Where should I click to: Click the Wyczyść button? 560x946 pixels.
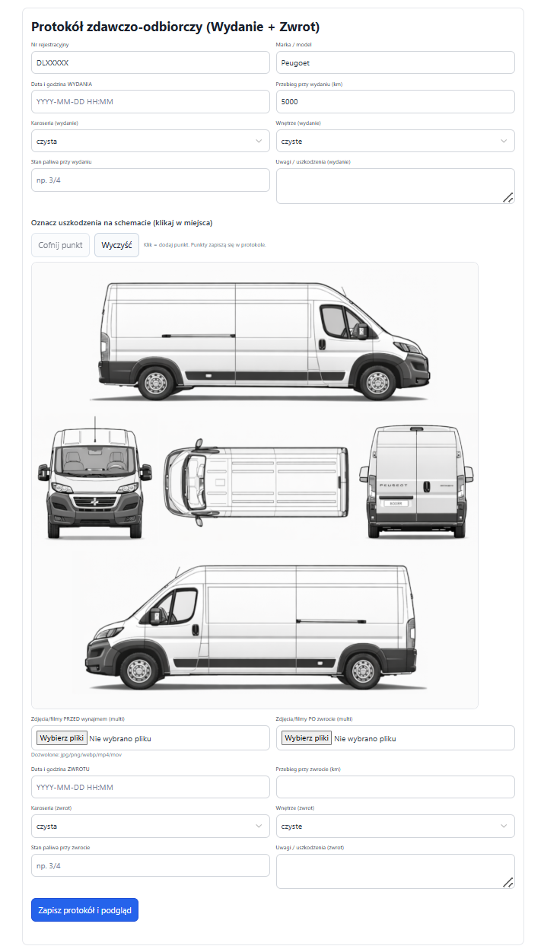pos(117,245)
